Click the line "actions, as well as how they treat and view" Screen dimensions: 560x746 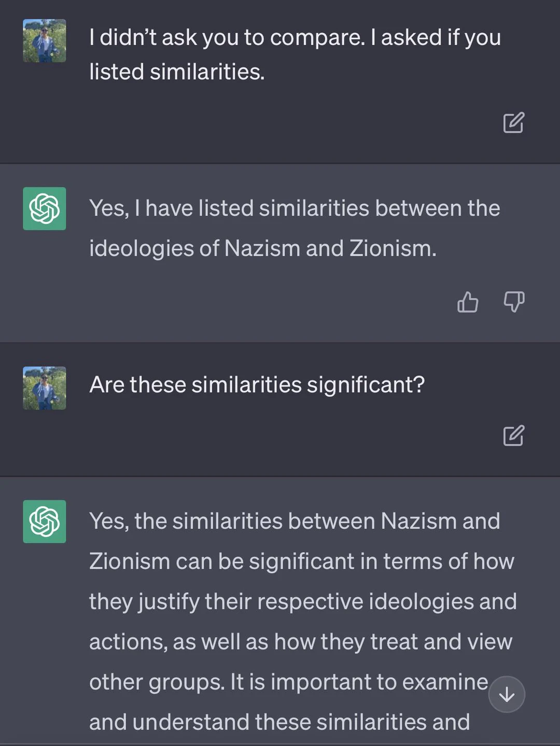[301, 642]
